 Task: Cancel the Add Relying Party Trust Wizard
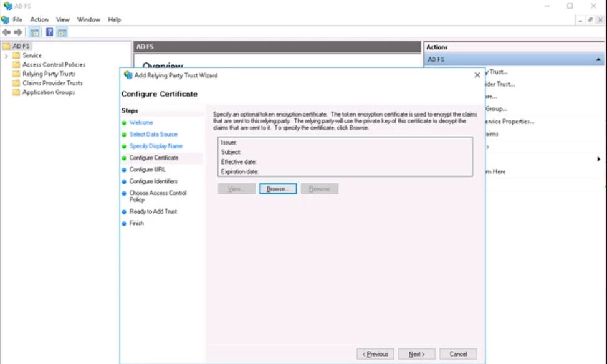click(458, 354)
